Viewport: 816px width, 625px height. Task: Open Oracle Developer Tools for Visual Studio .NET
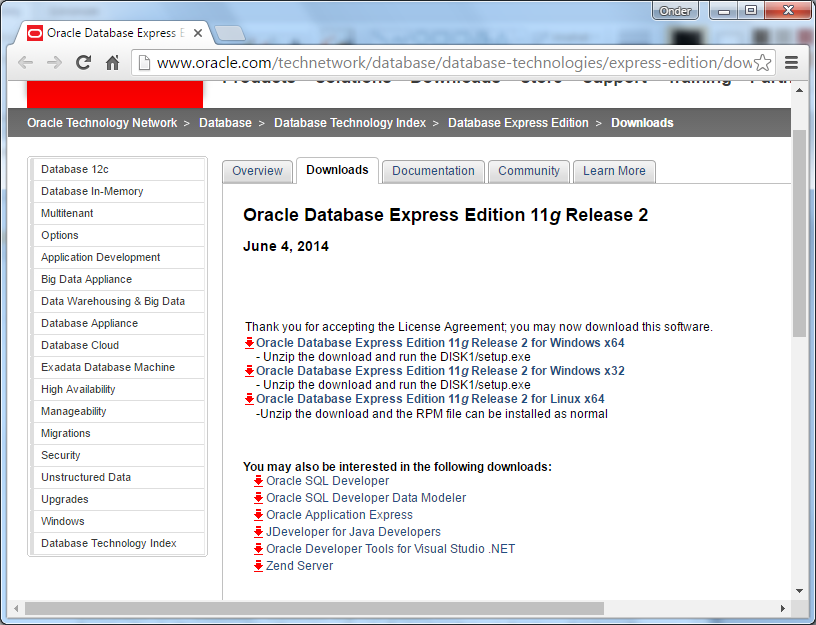click(391, 549)
